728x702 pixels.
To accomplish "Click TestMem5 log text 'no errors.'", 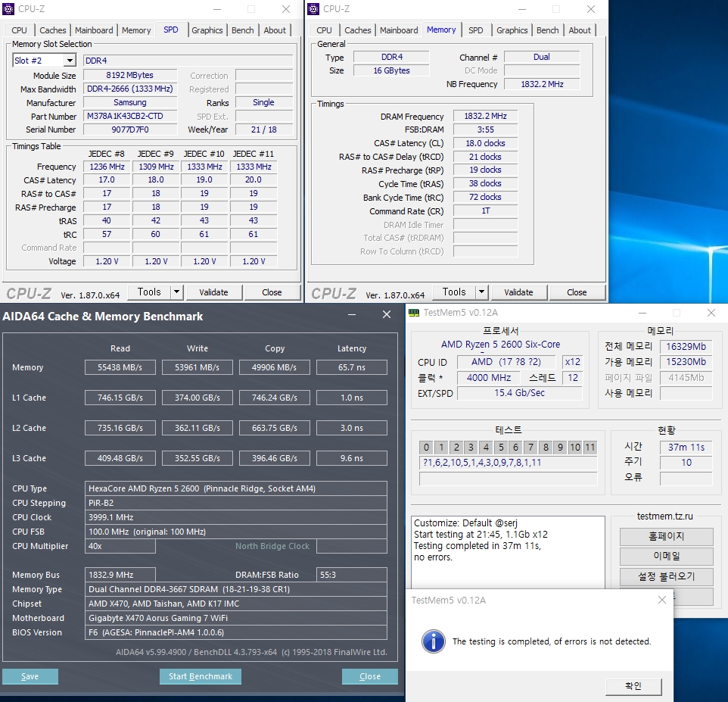I will click(433, 557).
